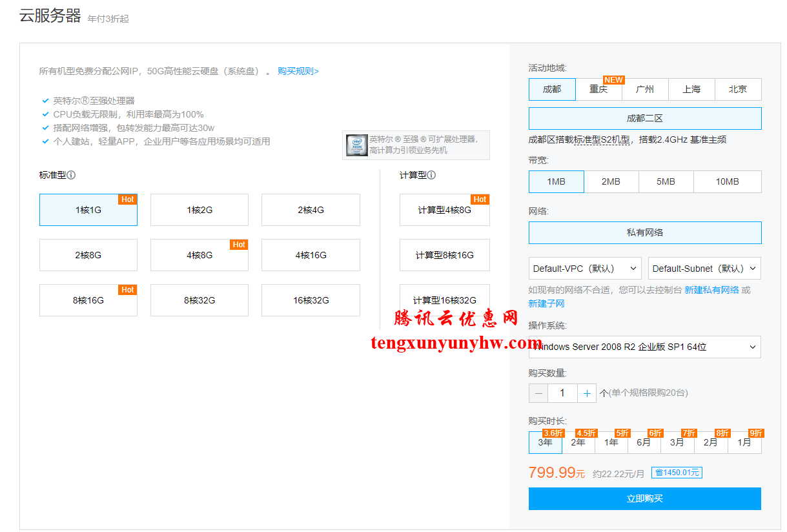Click the CPU负载无限制 feature line
Screen dimensions: 787x532
(x=128, y=114)
